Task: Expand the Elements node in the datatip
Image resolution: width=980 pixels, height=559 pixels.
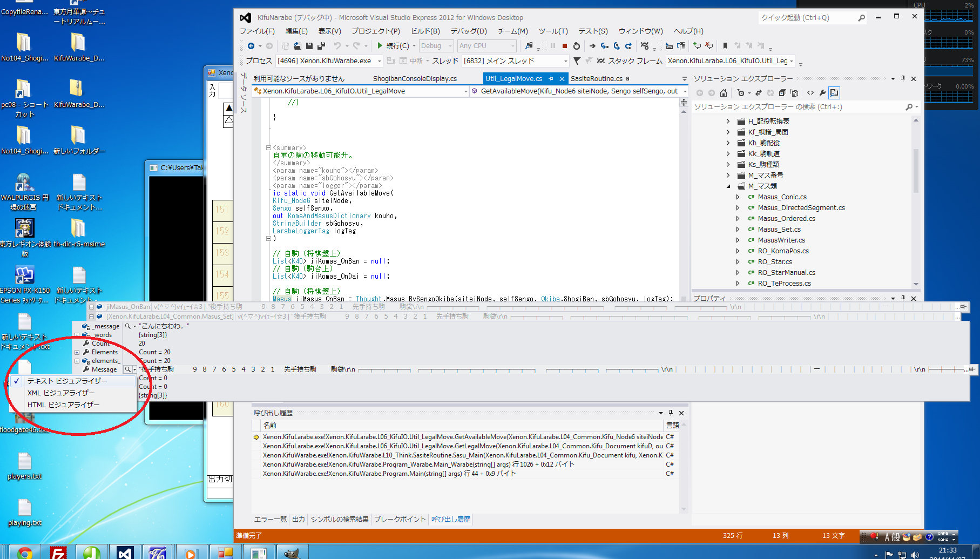Action: click(77, 352)
